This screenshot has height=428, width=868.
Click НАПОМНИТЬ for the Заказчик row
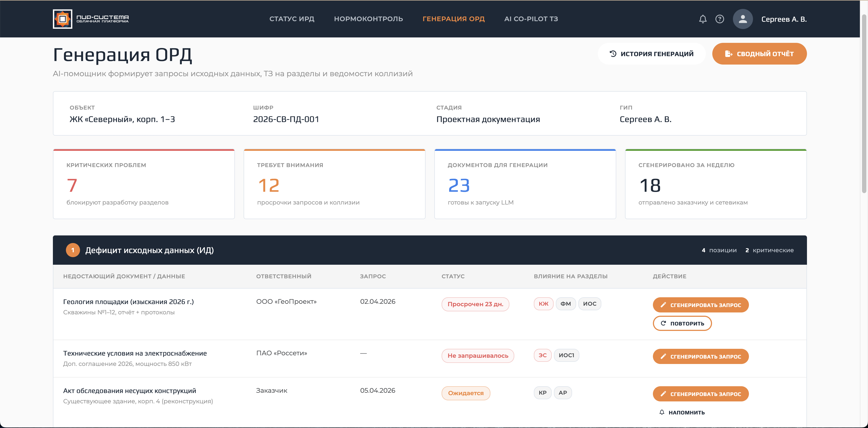coord(682,412)
